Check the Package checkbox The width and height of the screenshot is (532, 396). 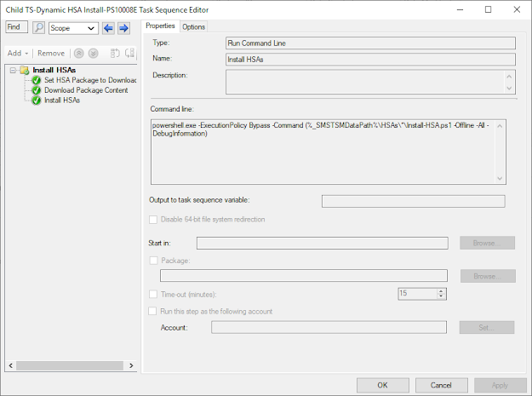pos(153,261)
